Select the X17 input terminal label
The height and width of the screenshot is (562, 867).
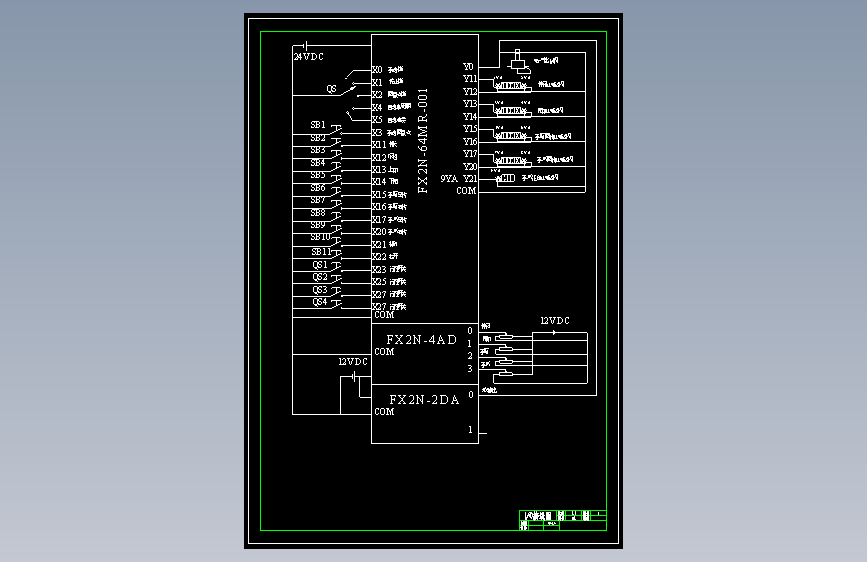click(379, 220)
